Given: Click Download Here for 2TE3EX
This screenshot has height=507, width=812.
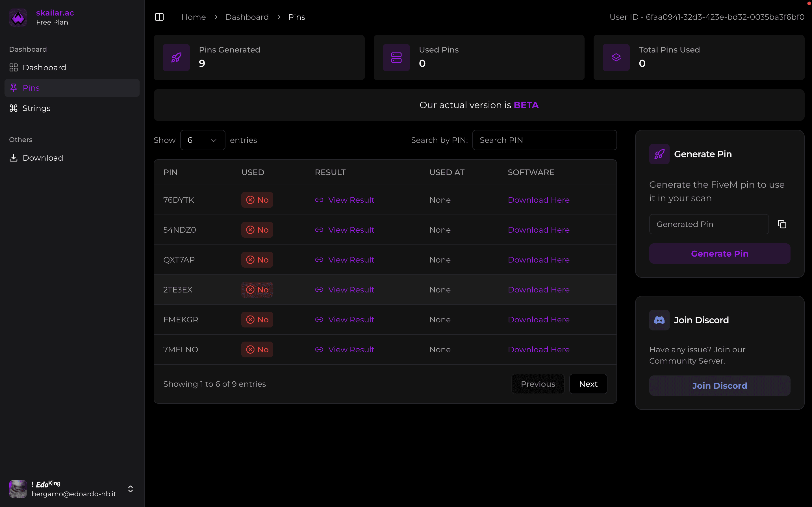Looking at the screenshot, I should point(539,290).
